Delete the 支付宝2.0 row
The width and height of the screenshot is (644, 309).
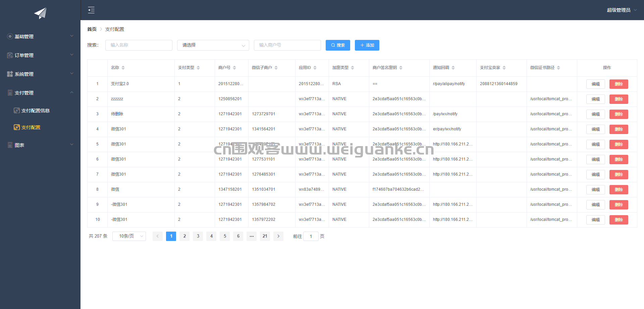tap(619, 84)
